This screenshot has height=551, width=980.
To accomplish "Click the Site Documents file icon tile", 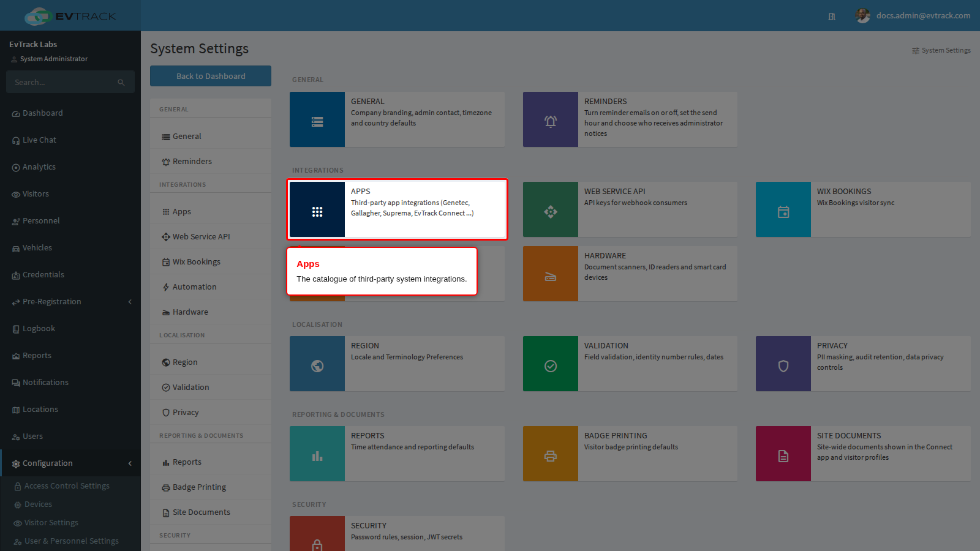I will tap(783, 454).
